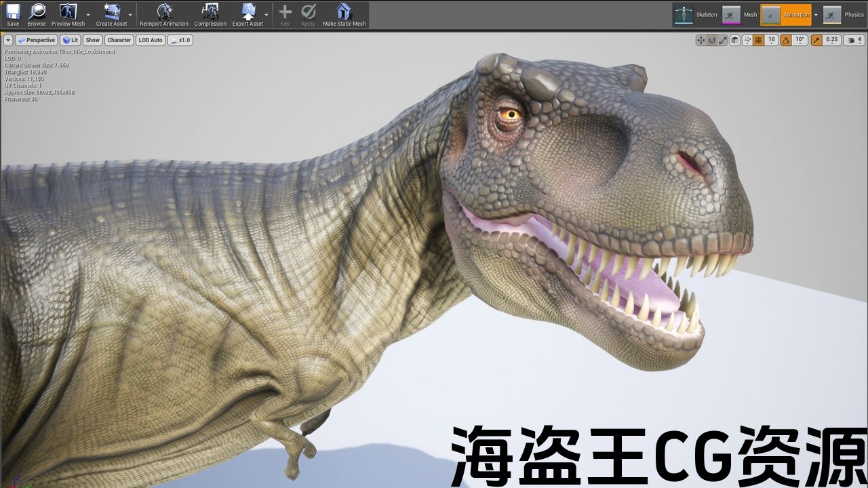Viewport: 868px width, 488px height.
Task: Open the Create Asset dropdown arrow
Action: [x=130, y=14]
